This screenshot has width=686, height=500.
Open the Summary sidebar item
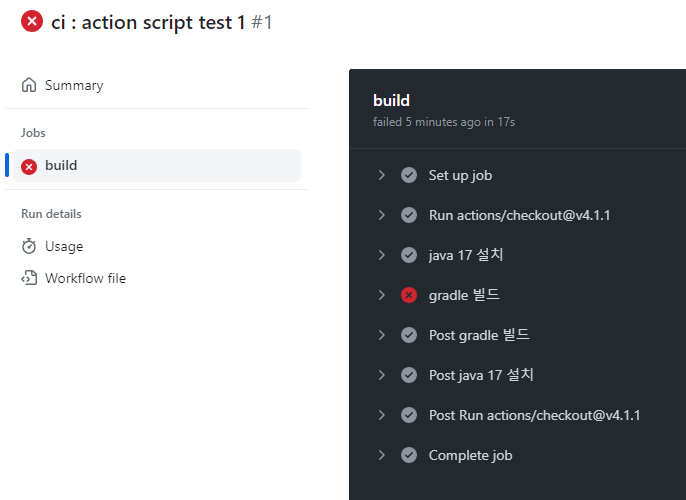(x=74, y=85)
